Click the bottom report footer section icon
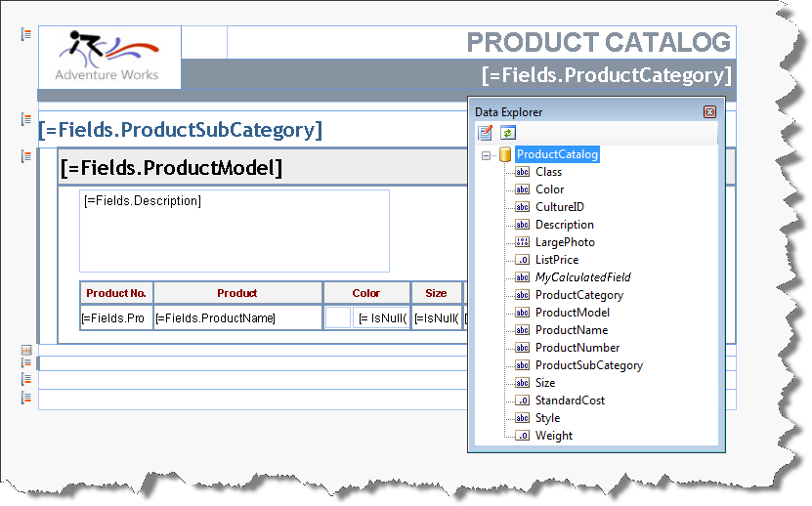 [x=25, y=398]
